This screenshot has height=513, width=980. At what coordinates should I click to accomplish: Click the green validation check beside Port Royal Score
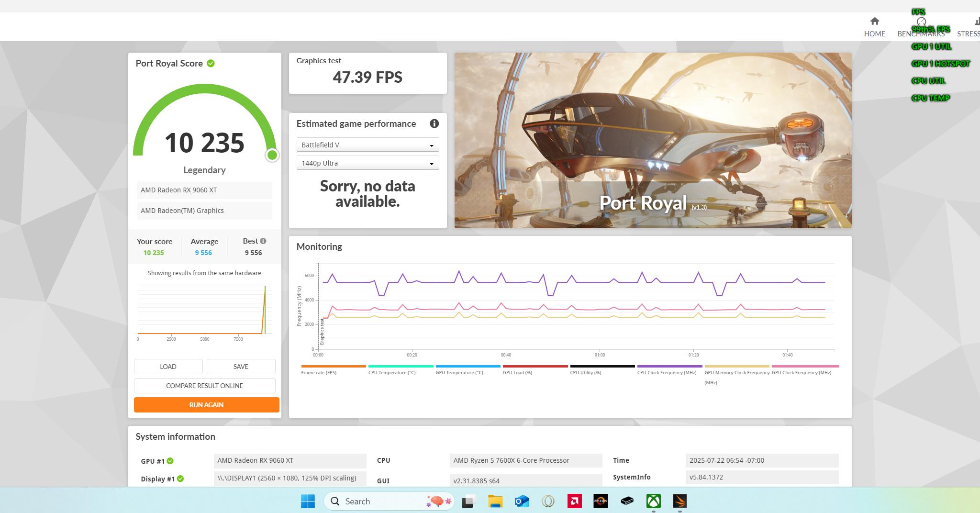pyautogui.click(x=211, y=63)
